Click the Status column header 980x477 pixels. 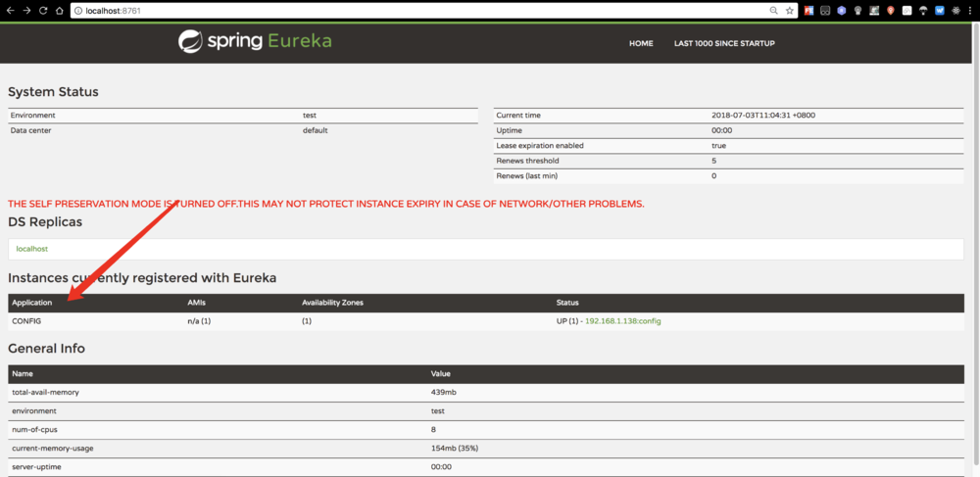(567, 303)
